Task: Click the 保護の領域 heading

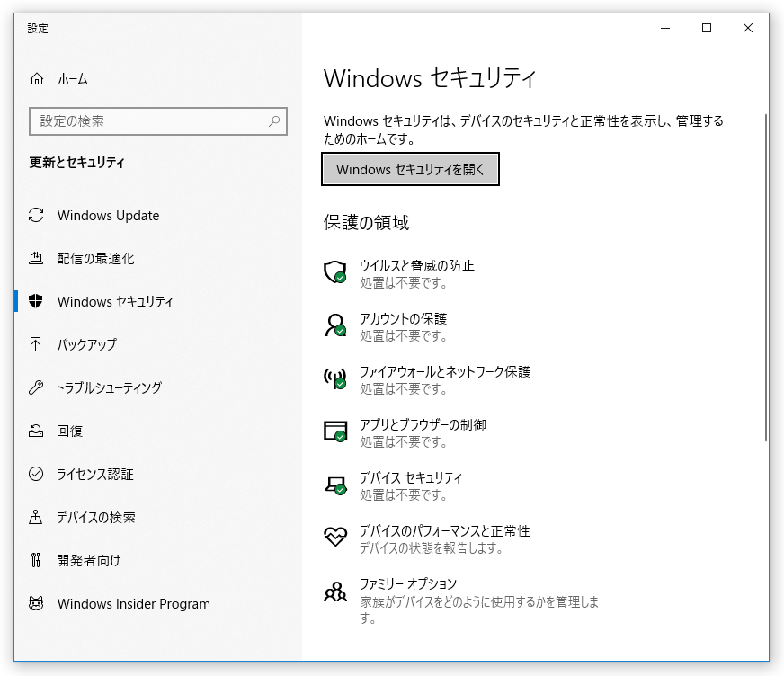Action: click(366, 223)
